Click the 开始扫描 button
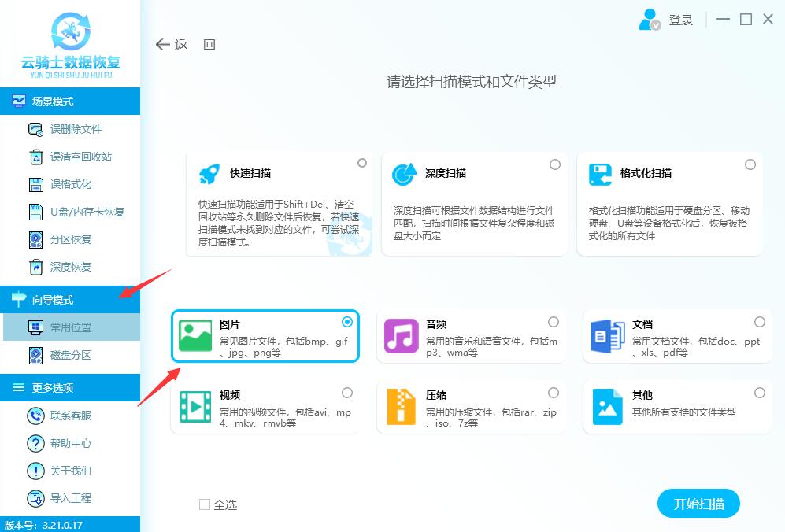785x532 pixels. [x=698, y=504]
